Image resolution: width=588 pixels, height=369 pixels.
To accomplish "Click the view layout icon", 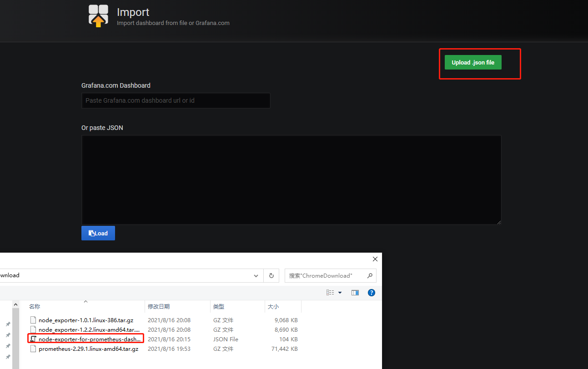I will tap(330, 293).
